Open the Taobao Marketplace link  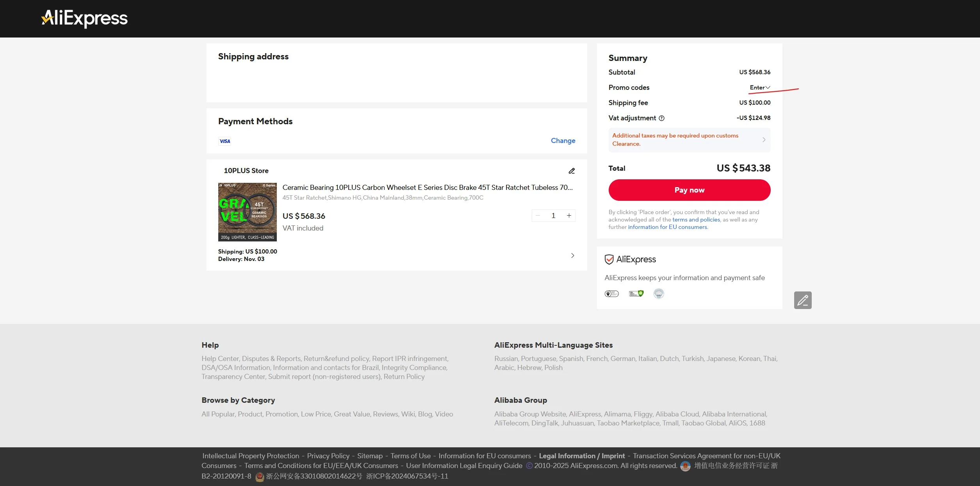click(x=628, y=423)
